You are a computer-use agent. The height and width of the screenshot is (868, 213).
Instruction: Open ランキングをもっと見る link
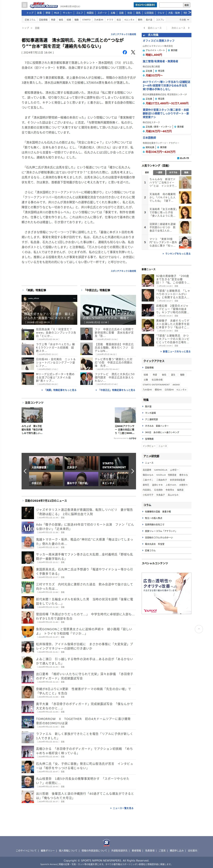pyautogui.click(x=178, y=254)
